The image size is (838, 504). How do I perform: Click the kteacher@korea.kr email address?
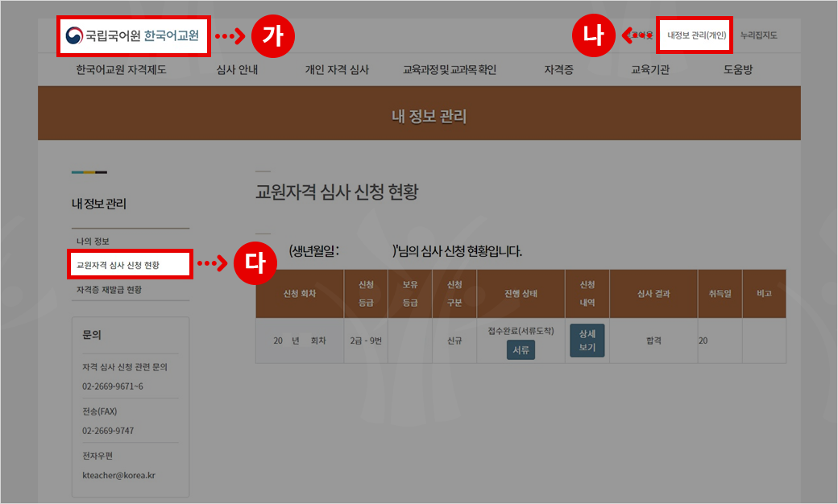[118, 475]
